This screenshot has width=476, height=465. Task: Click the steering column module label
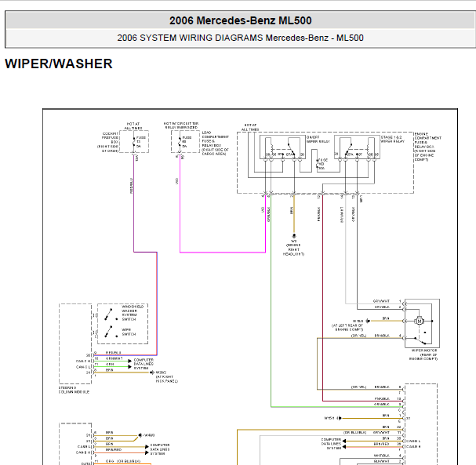[74, 388]
